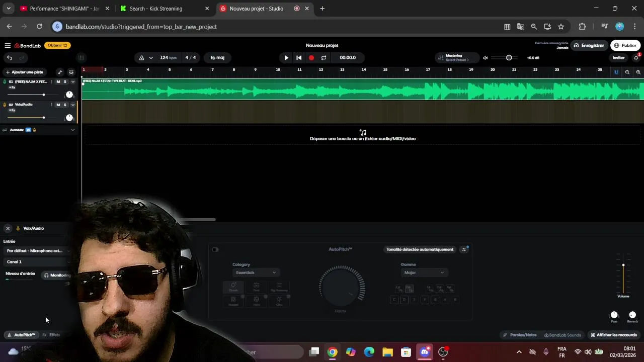This screenshot has width=644, height=362.
Task: Click Afficher les raccourcis
Action: point(614,335)
